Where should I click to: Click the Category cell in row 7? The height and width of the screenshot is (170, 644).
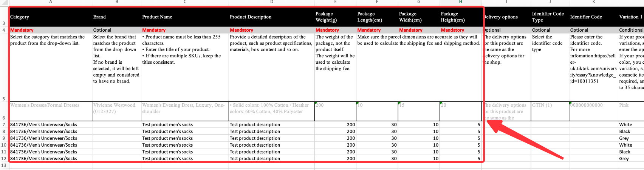[x=51, y=125]
